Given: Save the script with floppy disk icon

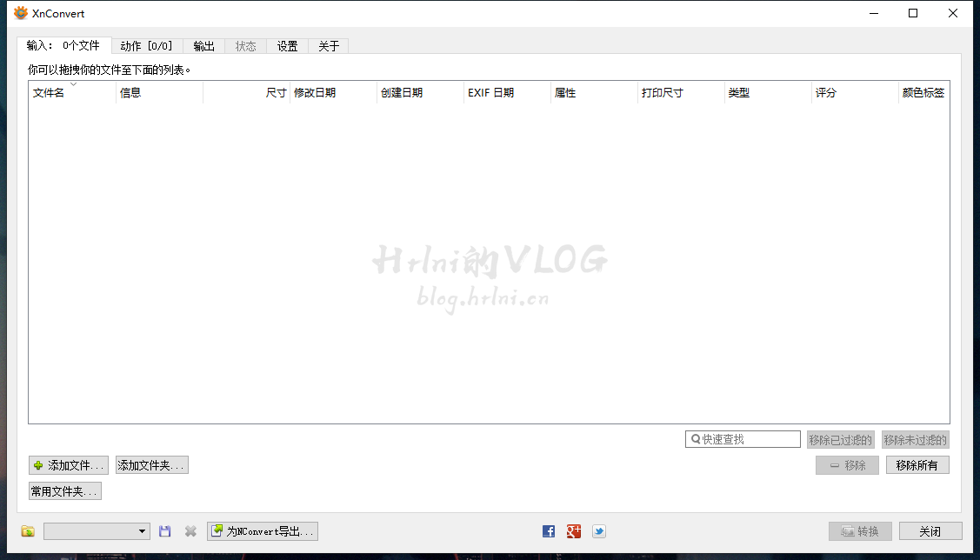Looking at the screenshot, I should (x=165, y=531).
